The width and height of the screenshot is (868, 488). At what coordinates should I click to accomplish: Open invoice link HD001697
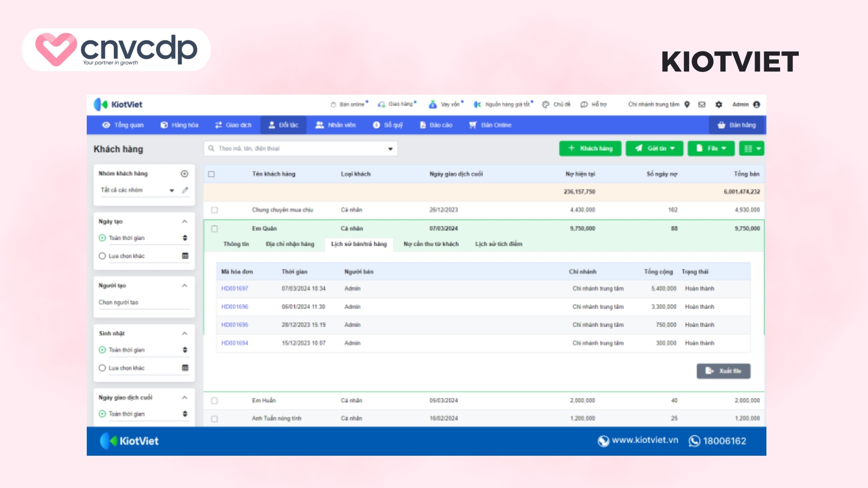coord(235,288)
